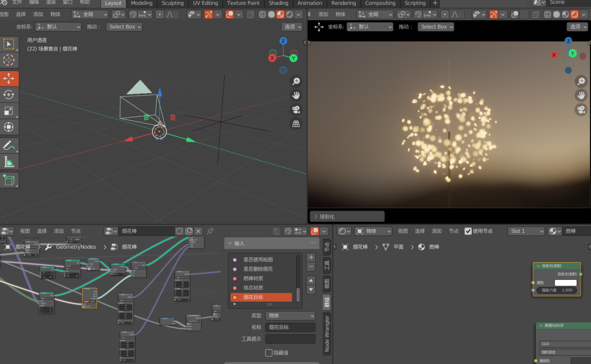This screenshot has width=591, height=364.
Task: Uncheck 使用节点 checkbox in shader editor
Action: [468, 231]
